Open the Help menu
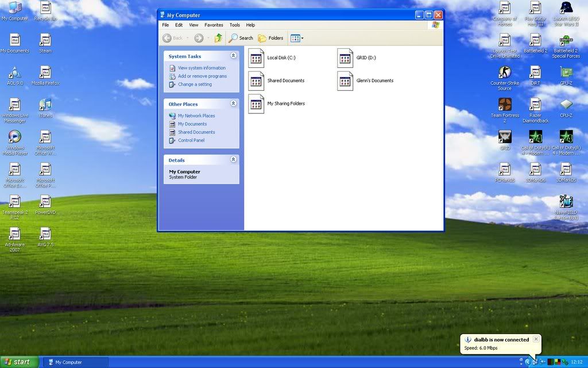 [x=250, y=25]
